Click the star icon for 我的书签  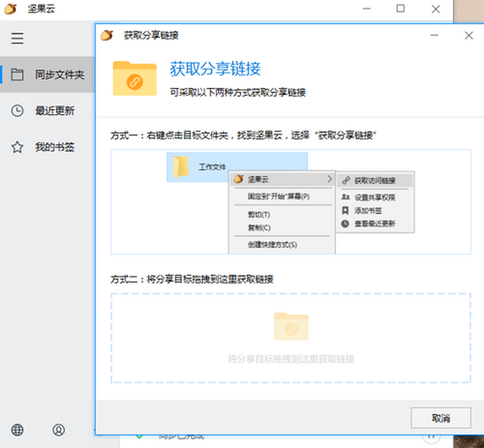pyautogui.click(x=17, y=147)
